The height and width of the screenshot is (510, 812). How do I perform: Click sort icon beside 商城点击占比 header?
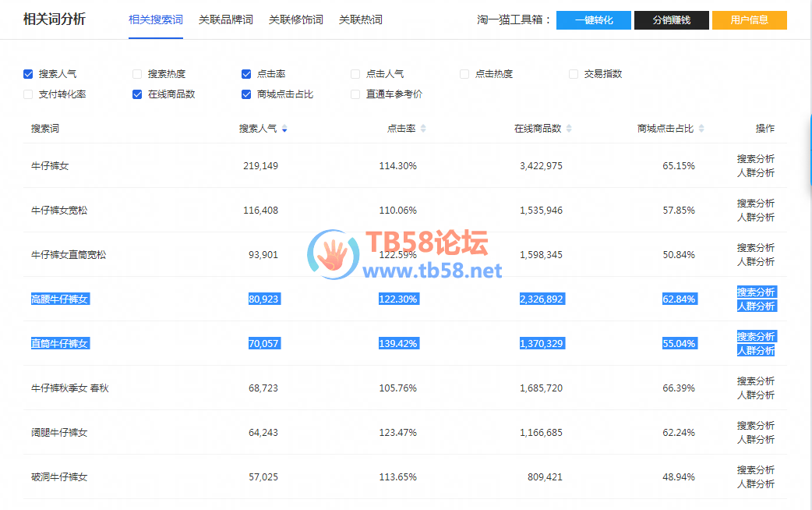(x=701, y=129)
